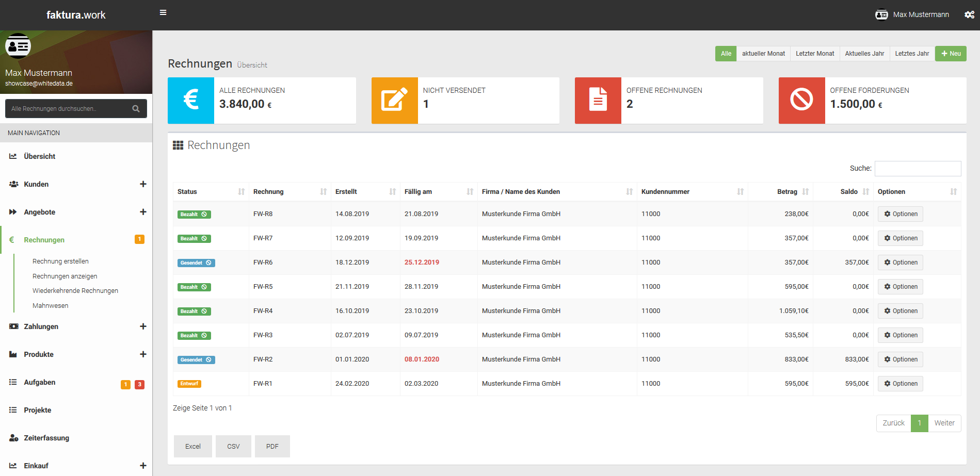Sort table by Betrag column
Screen dimensions: 980x476
coord(780,192)
